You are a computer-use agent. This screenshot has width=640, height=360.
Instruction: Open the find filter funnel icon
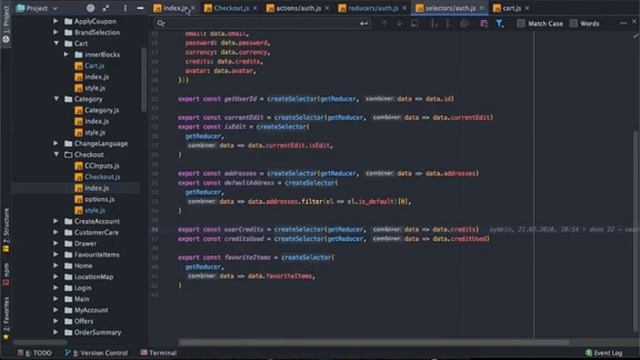(500, 23)
